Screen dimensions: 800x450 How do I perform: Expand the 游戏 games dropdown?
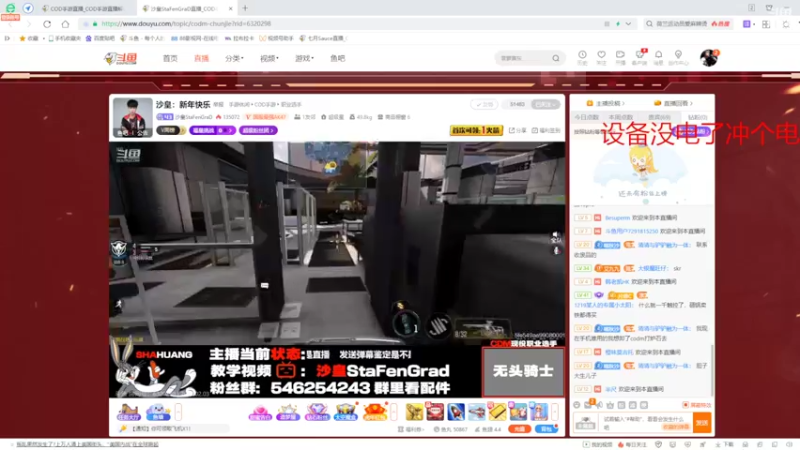tap(304, 58)
